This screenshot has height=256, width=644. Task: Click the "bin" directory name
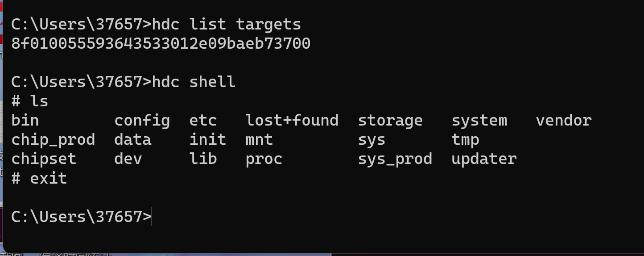25,121
